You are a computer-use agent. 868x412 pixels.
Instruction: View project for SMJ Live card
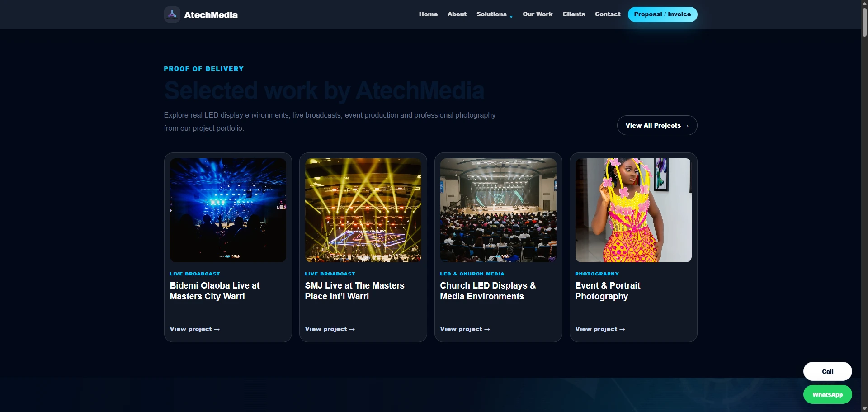point(330,329)
